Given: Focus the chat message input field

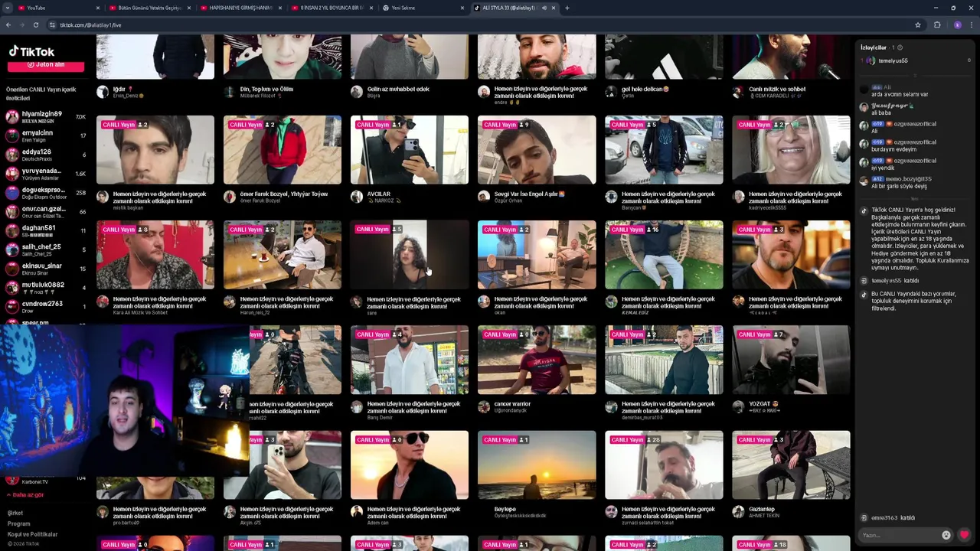Looking at the screenshot, I should (x=900, y=535).
